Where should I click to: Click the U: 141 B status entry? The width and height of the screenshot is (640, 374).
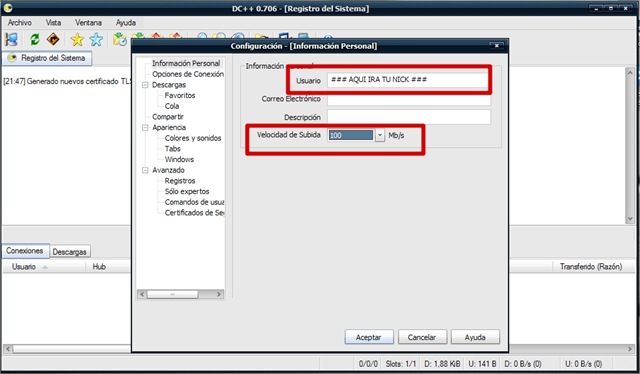point(482,363)
